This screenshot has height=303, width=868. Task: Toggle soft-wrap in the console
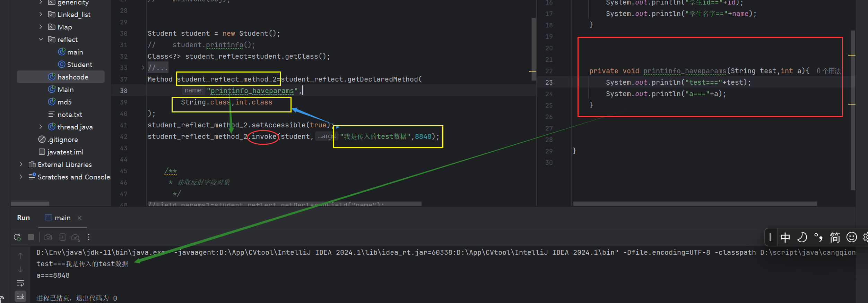[x=20, y=283]
